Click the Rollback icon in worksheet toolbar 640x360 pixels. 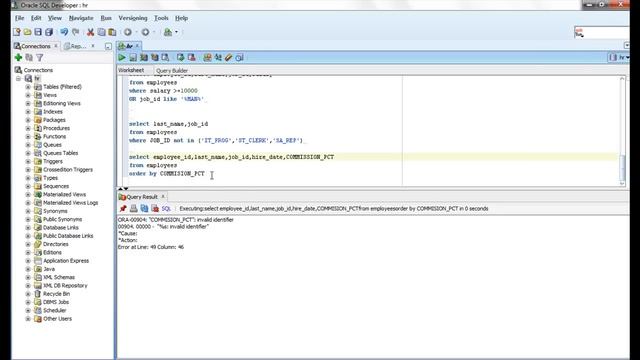191,58
